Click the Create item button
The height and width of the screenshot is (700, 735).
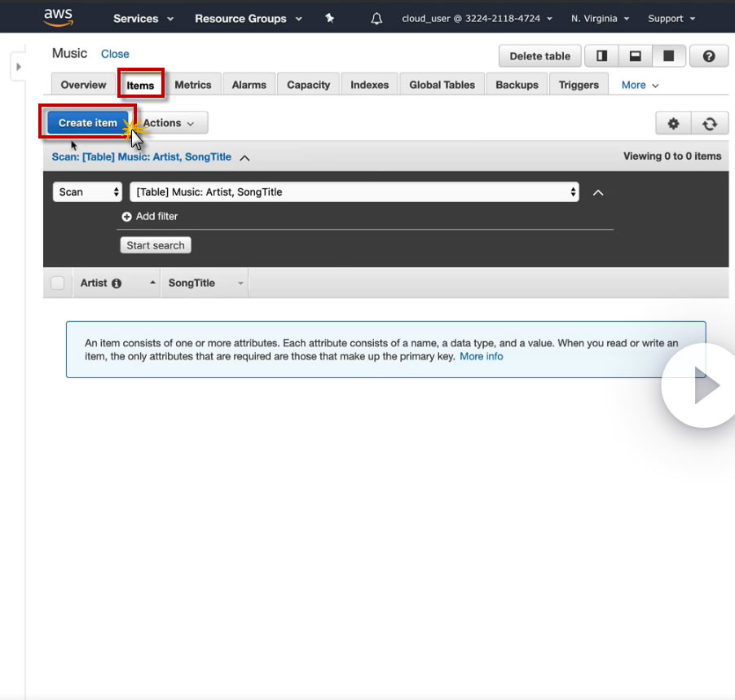coord(88,123)
